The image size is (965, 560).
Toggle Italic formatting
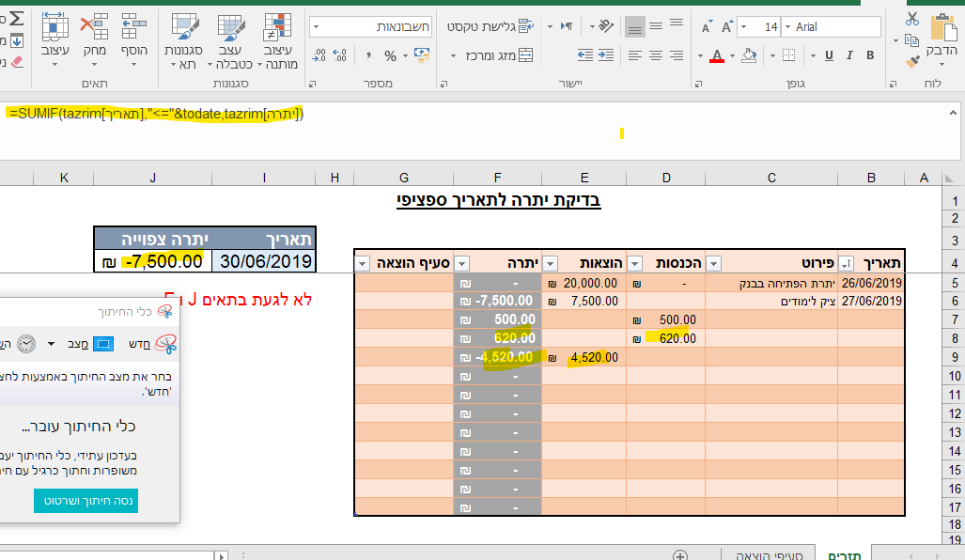tap(849, 55)
